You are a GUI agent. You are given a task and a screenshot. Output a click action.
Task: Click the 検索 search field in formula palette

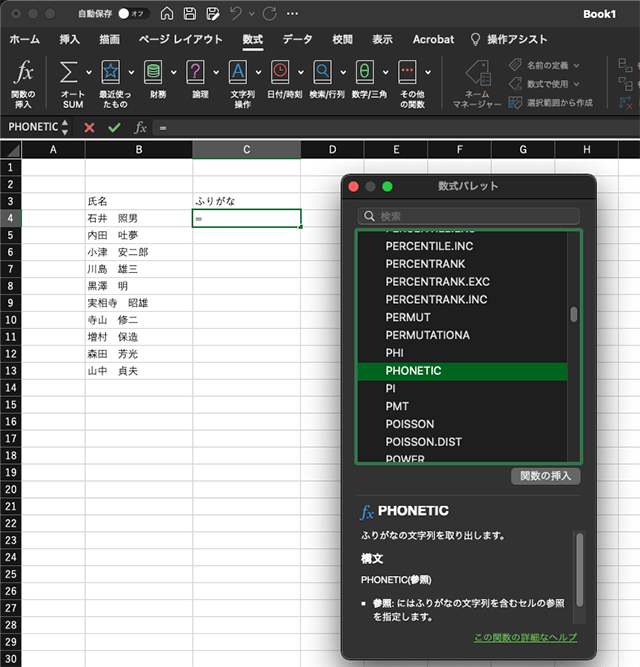click(469, 216)
